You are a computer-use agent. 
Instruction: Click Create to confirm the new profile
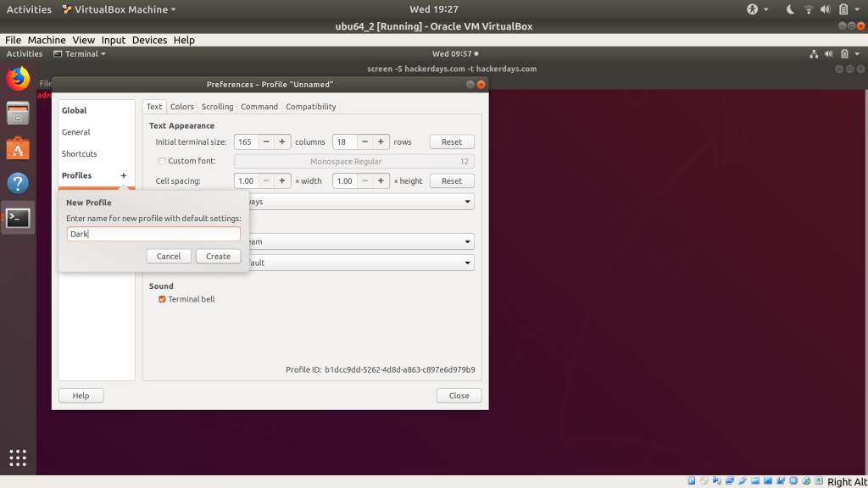218,255
